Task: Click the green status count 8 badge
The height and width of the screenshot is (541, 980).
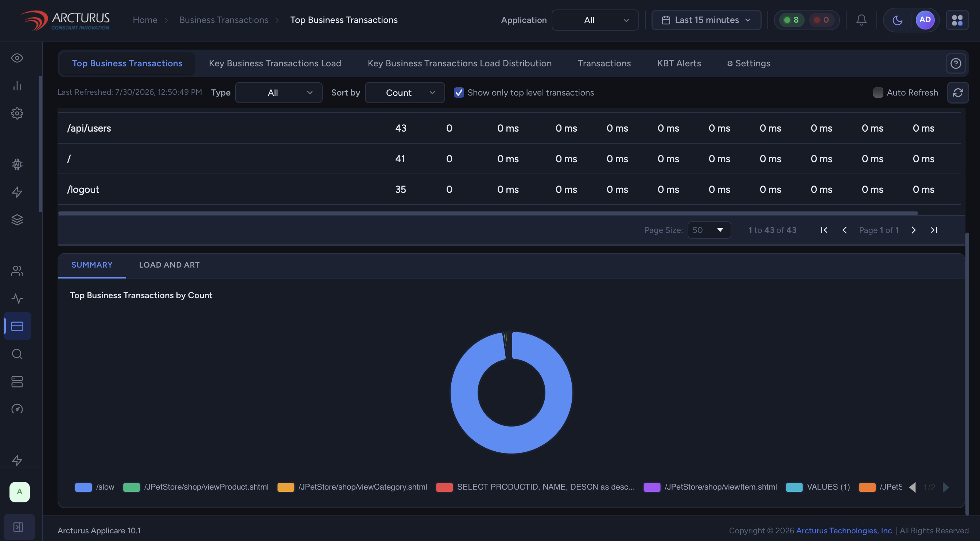Action: pyautogui.click(x=792, y=20)
